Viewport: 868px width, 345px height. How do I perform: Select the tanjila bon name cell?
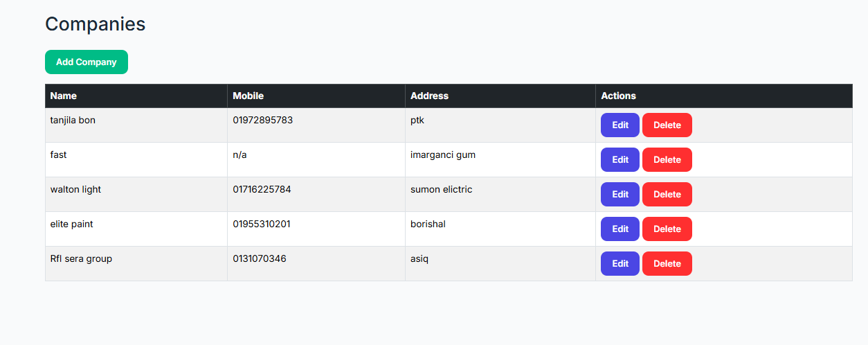[73, 121]
